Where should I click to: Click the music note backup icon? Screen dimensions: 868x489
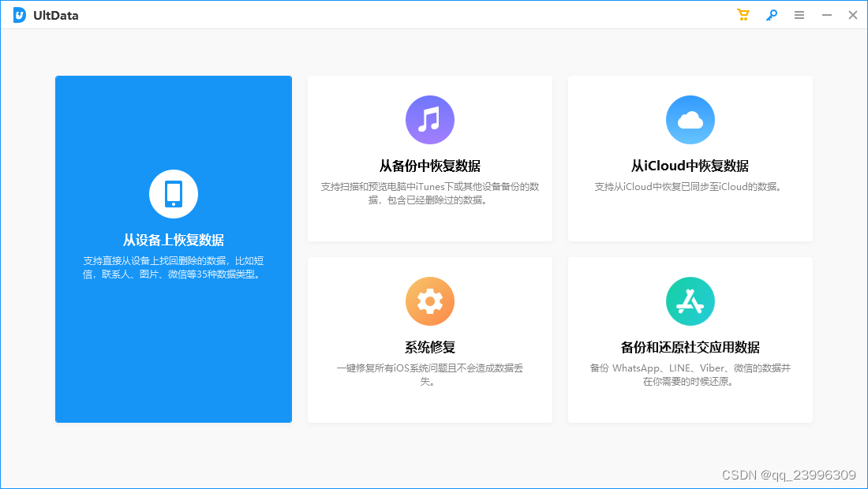[429, 119]
